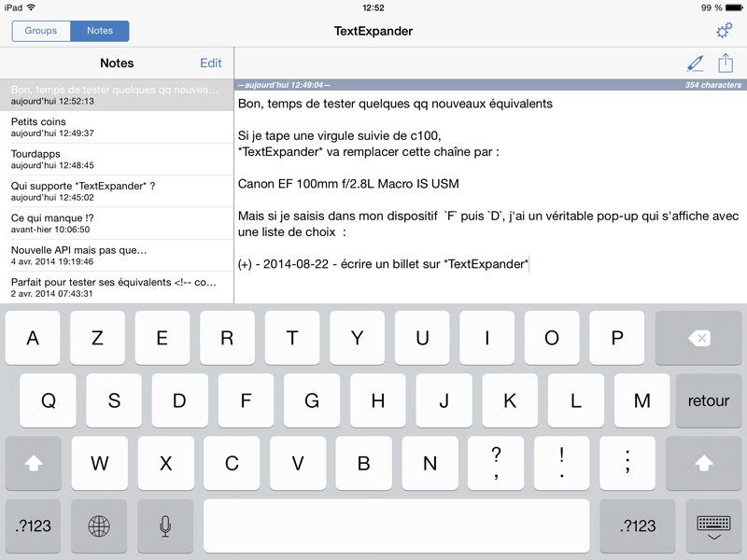747x560 pixels.
Task: Tap the R key
Action: 227,338
